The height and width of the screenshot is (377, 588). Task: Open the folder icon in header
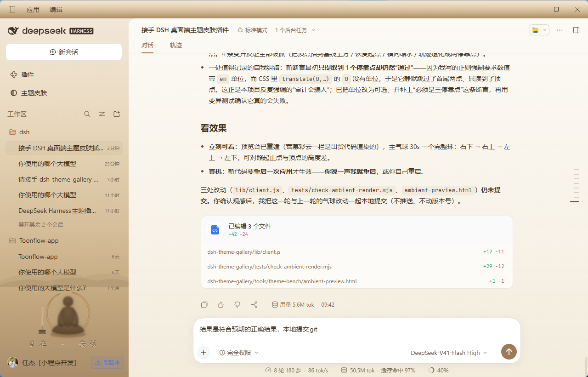pyautogui.click(x=535, y=30)
